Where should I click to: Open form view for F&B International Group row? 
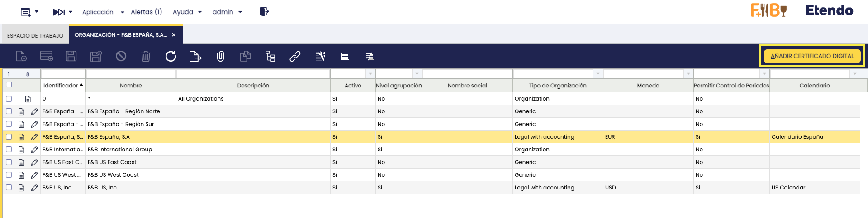click(21, 150)
